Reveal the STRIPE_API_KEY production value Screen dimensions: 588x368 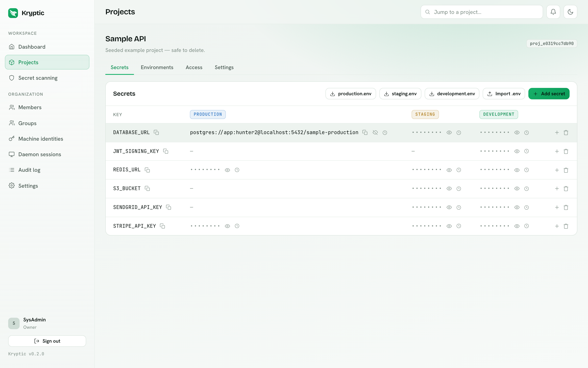227,226
